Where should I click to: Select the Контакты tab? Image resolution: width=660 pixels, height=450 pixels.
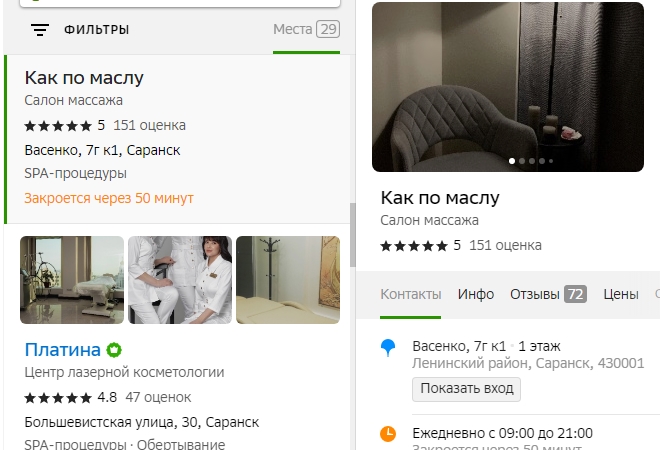411,294
